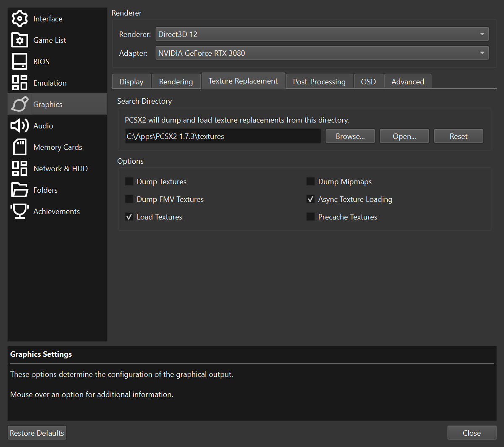Image resolution: width=504 pixels, height=447 pixels.
Task: Select the BIOS chip icon
Action: (19, 61)
